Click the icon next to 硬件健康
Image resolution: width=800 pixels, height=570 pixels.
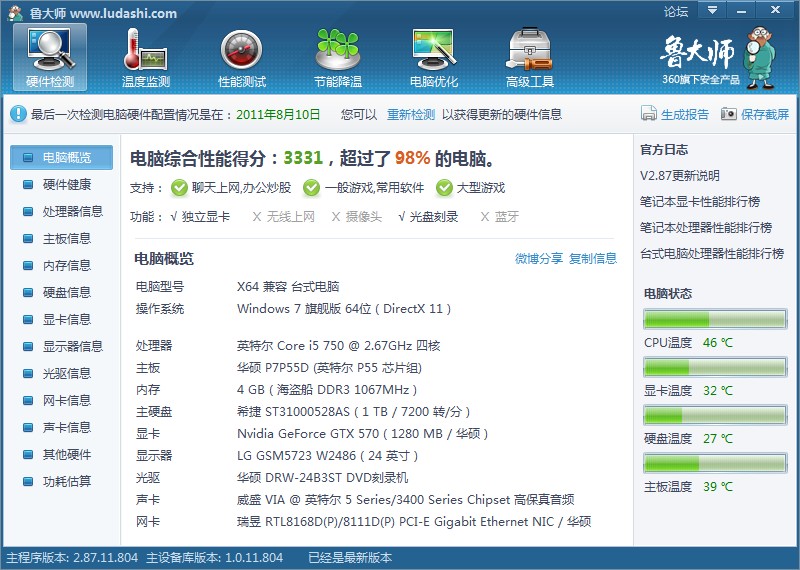pos(28,184)
